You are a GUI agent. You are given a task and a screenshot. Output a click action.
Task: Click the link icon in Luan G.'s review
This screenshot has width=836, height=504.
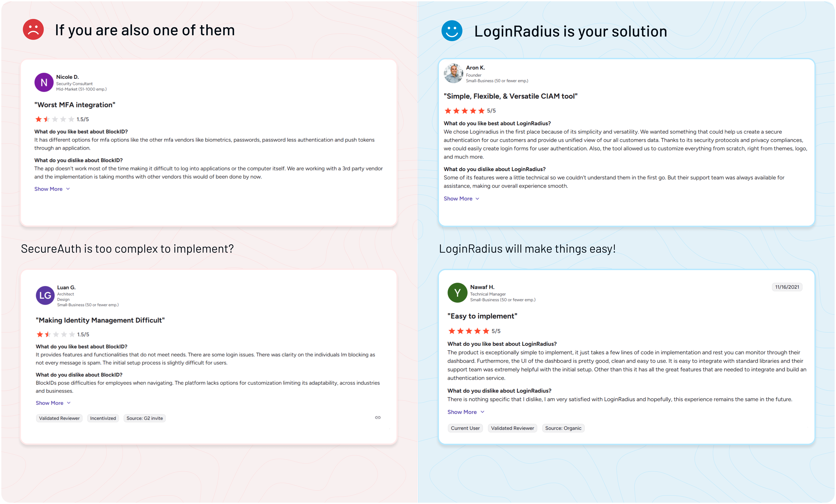pyautogui.click(x=378, y=417)
